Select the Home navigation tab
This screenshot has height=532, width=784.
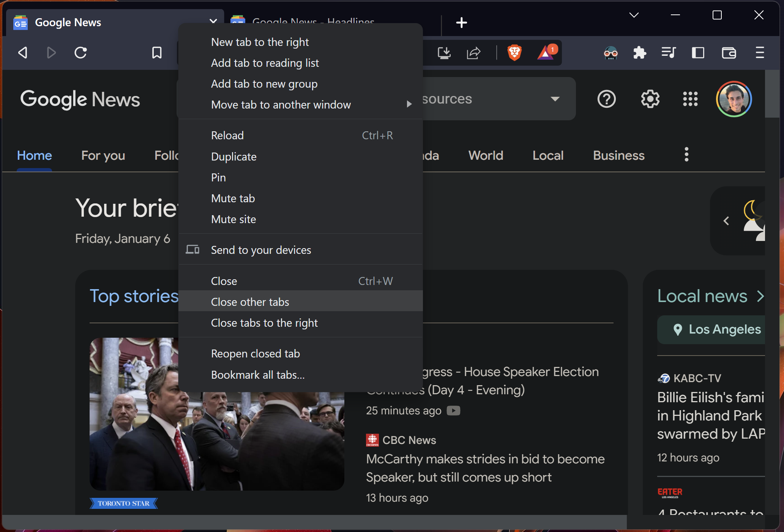click(35, 156)
